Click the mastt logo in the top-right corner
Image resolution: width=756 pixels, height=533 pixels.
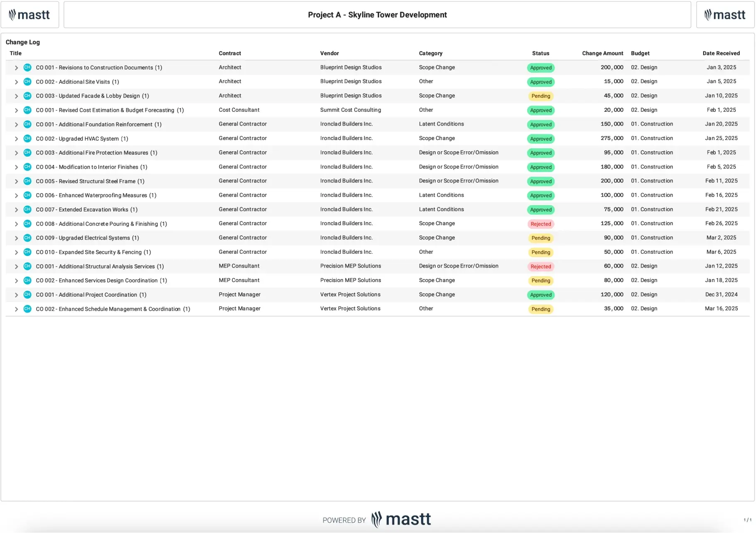tap(725, 14)
